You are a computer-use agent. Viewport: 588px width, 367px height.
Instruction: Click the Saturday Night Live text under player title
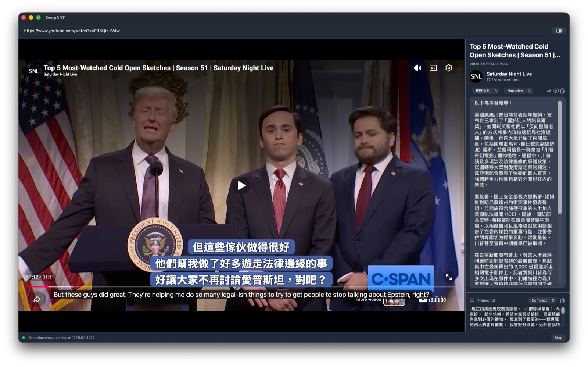point(60,74)
